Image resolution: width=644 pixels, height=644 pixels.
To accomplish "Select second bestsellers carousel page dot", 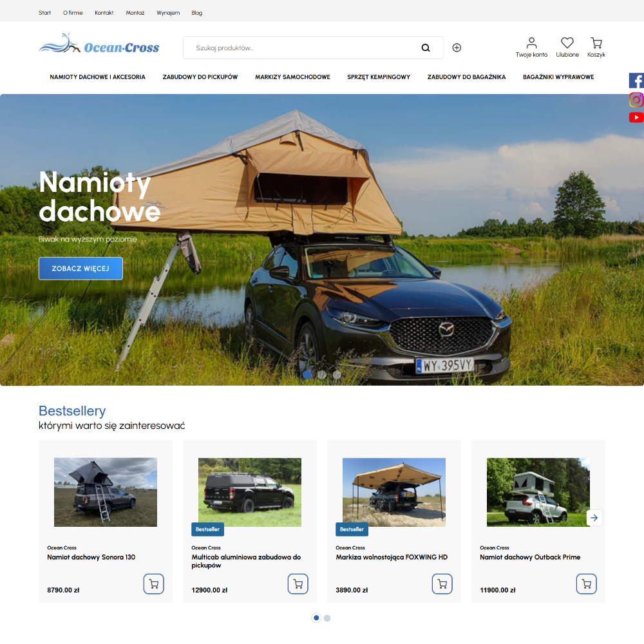I will tap(327, 618).
